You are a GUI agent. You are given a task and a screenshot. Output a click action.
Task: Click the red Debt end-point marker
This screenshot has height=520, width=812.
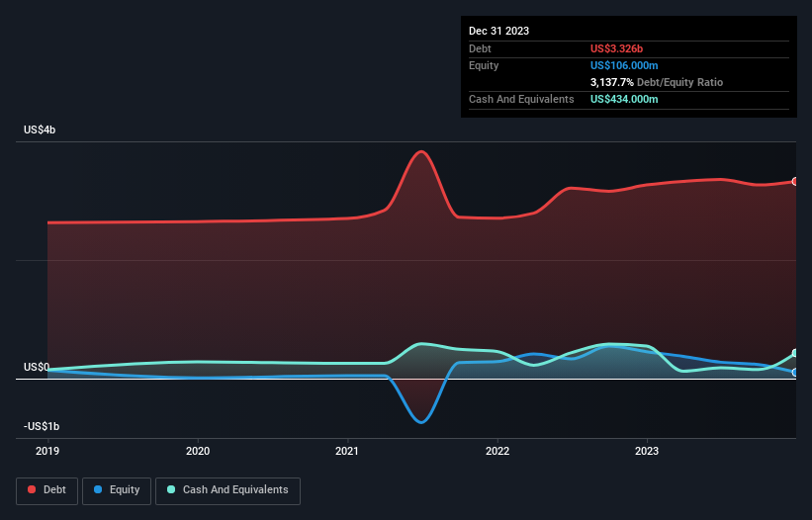795,182
